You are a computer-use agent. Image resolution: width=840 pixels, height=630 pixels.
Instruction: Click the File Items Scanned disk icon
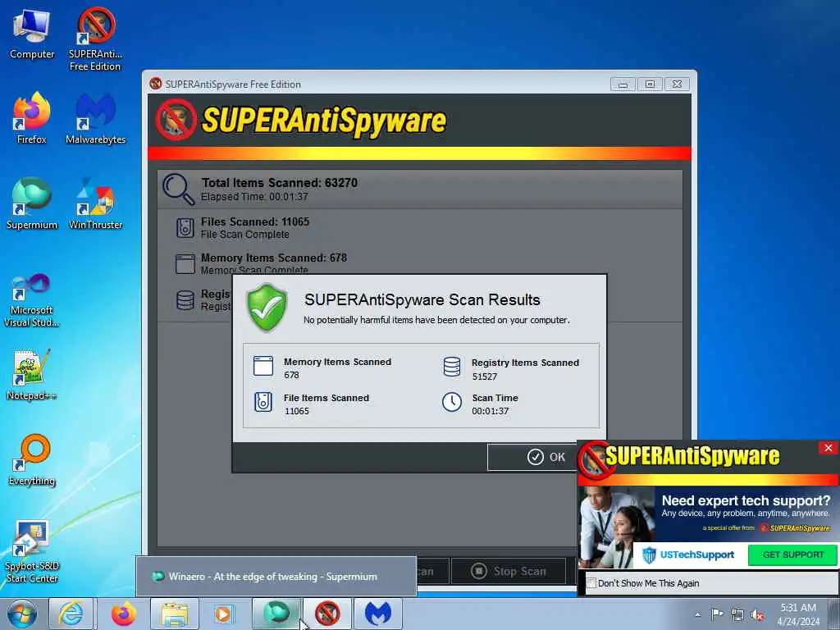pyautogui.click(x=263, y=402)
